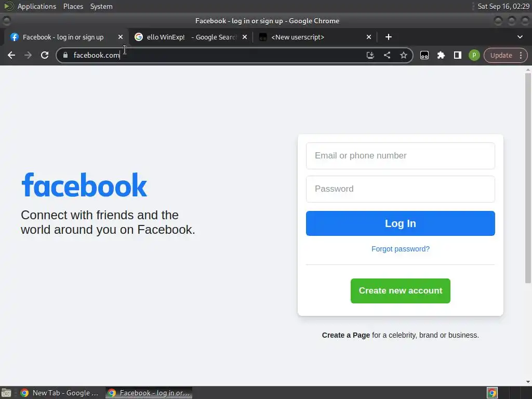Open the green profile avatar menu
The height and width of the screenshot is (399, 532).
474,55
